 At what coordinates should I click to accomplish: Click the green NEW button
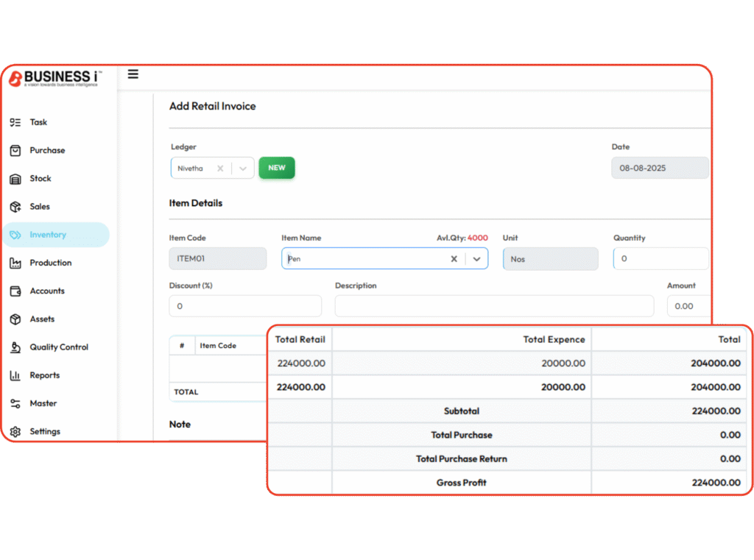click(277, 168)
